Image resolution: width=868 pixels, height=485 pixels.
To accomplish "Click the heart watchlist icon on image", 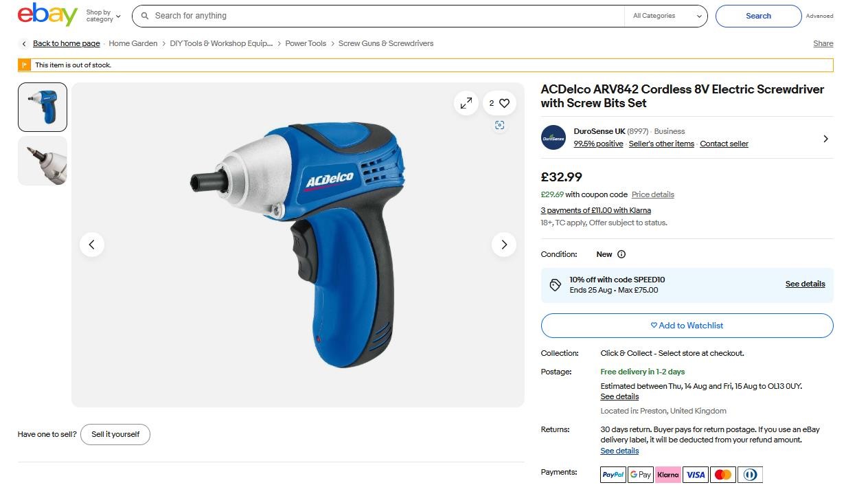I will tap(503, 103).
